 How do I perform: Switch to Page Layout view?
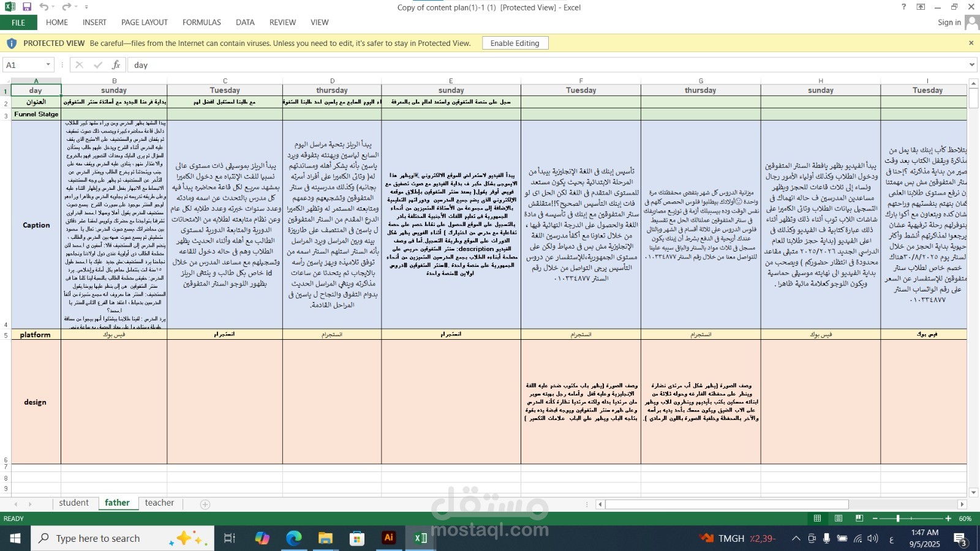pyautogui.click(x=839, y=519)
